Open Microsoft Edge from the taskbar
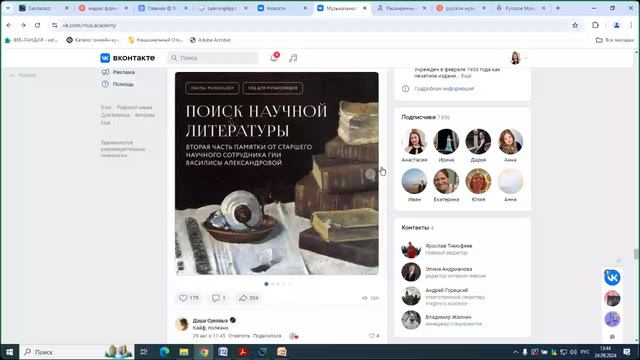The height and width of the screenshot is (360, 640). 164,352
